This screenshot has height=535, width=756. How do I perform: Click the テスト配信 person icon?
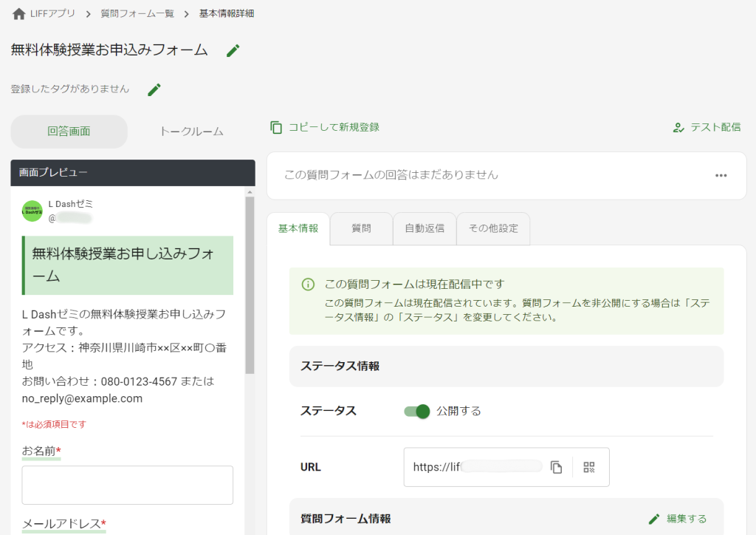(678, 126)
